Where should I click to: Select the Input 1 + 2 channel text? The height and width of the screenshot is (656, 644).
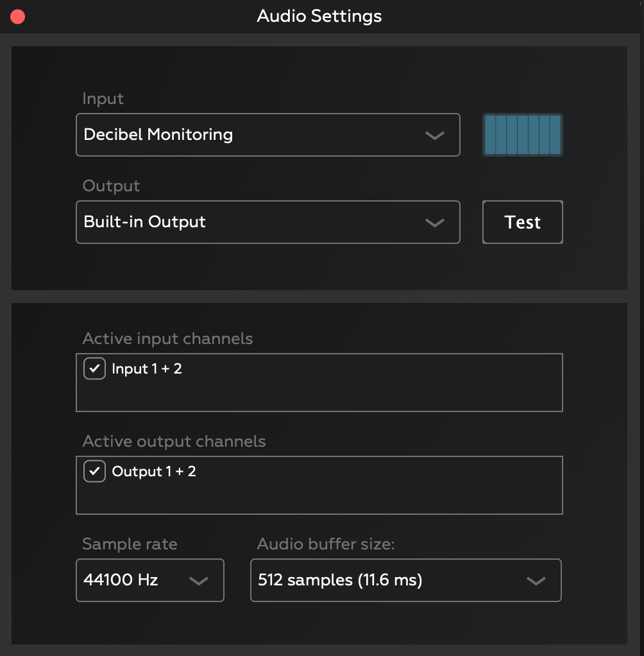point(147,368)
